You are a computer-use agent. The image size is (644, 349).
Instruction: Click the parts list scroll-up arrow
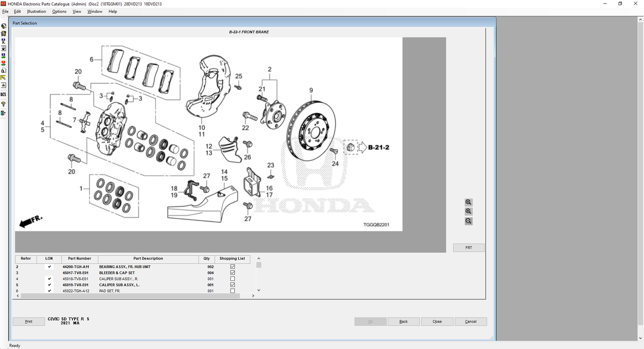point(259,258)
